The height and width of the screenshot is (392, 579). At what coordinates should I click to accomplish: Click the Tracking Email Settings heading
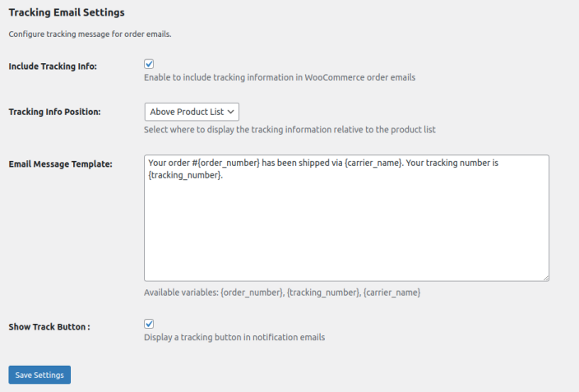(x=67, y=13)
